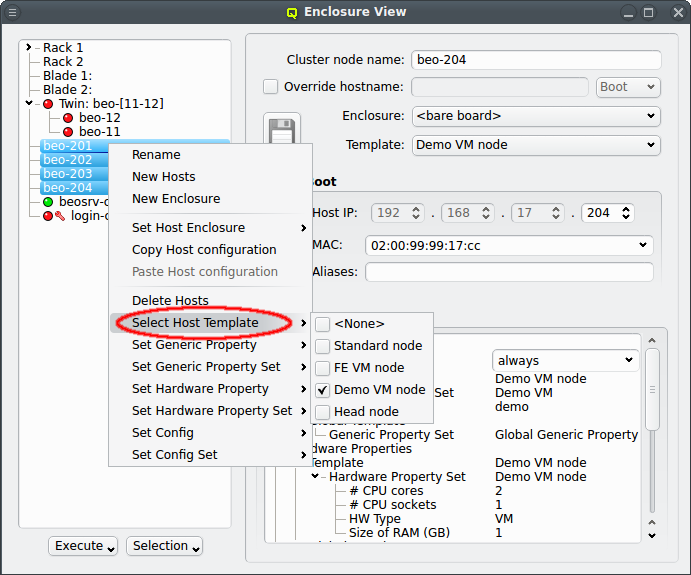The height and width of the screenshot is (575, 691).
Task: Enable the Override hostname checkbox
Action: [271, 87]
